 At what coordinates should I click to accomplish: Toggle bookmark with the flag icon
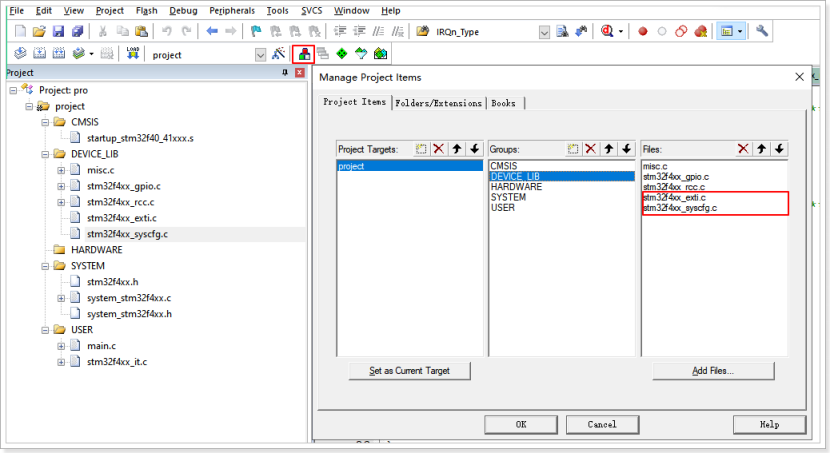pos(256,31)
